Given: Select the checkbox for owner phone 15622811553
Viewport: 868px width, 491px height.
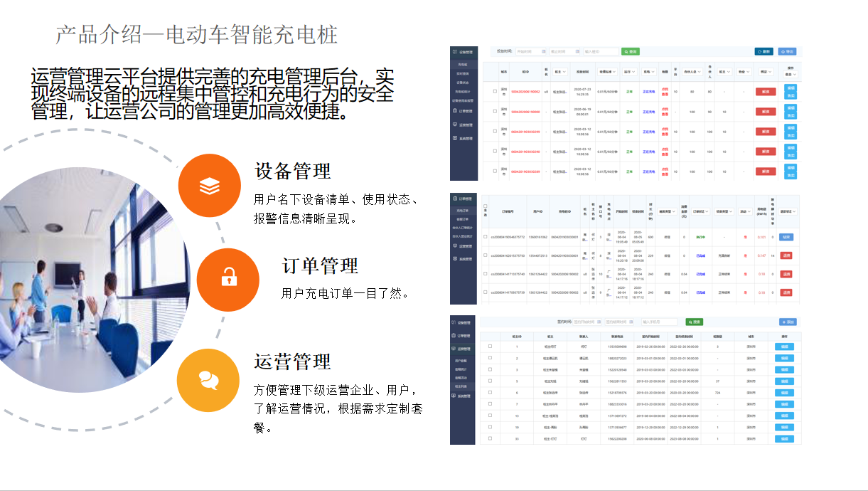Looking at the screenshot, I should [x=490, y=381].
